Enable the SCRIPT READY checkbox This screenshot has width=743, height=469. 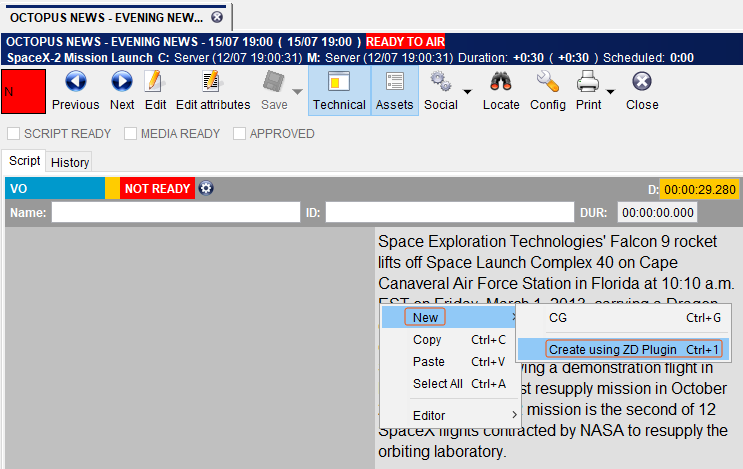(14, 134)
